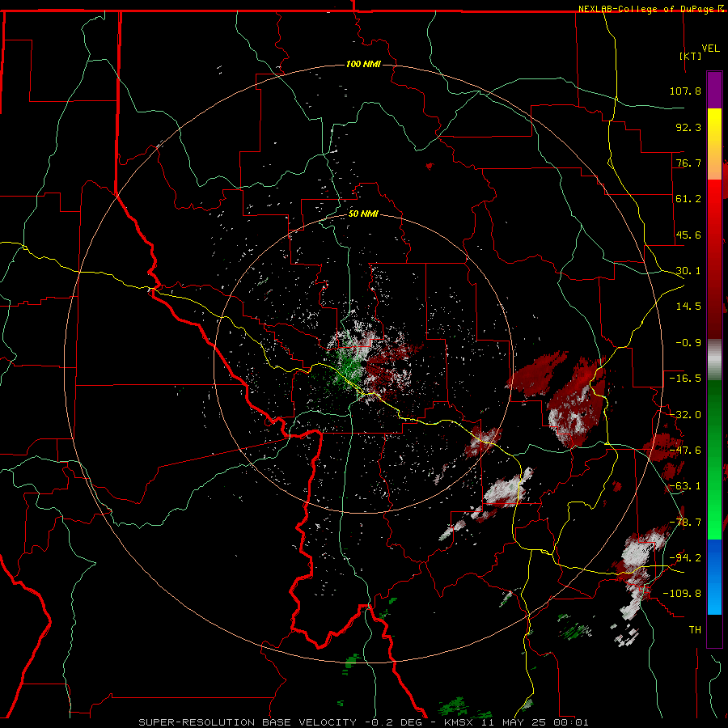Click the 76.7 scale value
Image resolution: width=728 pixels, height=728 pixels.
click(x=688, y=163)
